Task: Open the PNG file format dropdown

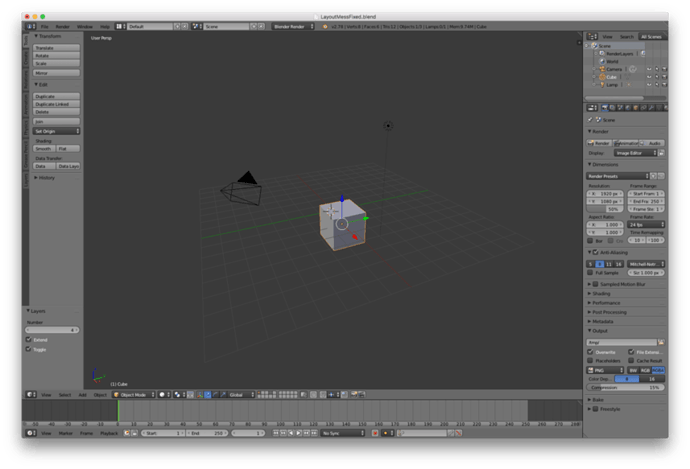Action: pyautogui.click(x=606, y=370)
